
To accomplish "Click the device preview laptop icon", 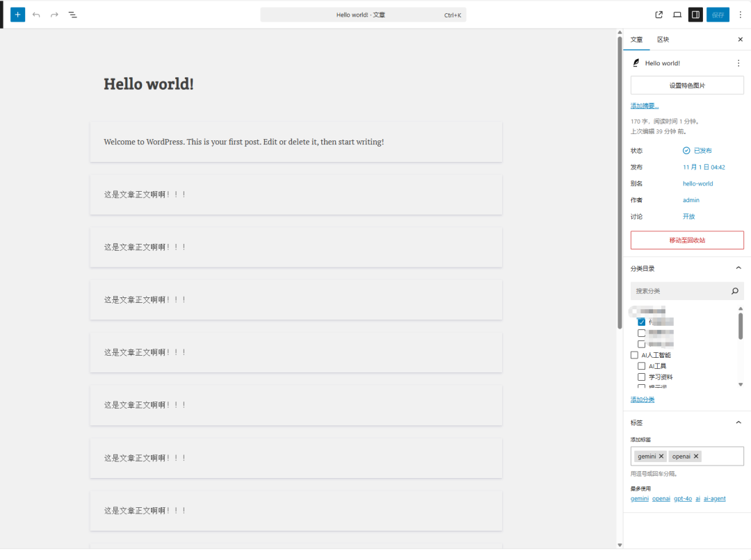I will click(677, 15).
